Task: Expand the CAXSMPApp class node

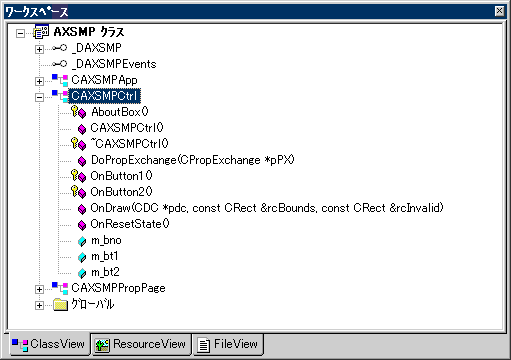Action: point(39,81)
